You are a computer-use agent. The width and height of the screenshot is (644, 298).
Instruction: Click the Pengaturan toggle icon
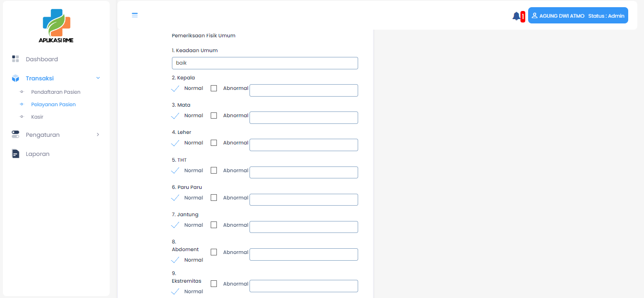[x=15, y=134]
